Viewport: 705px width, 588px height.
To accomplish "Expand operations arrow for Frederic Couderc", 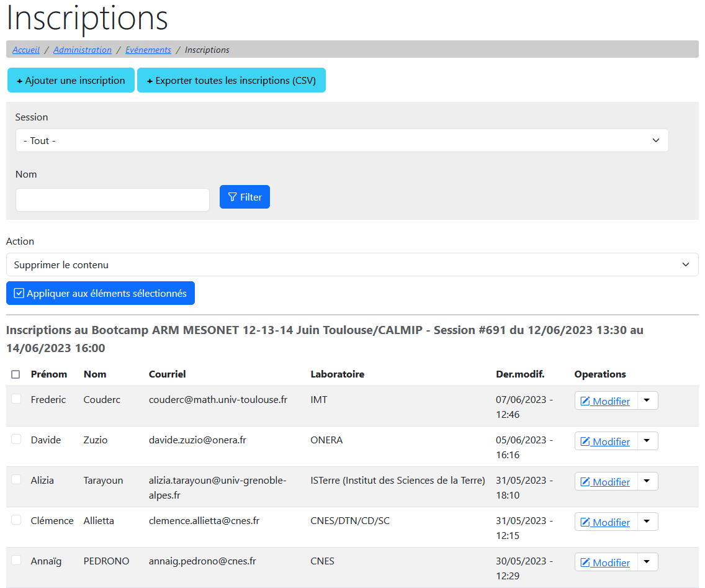I will 647,400.
